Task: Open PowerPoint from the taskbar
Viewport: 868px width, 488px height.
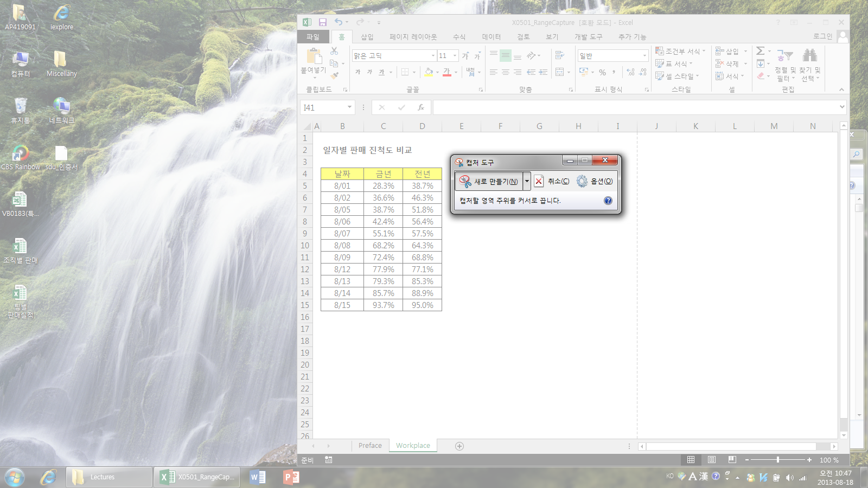Action: 291,477
